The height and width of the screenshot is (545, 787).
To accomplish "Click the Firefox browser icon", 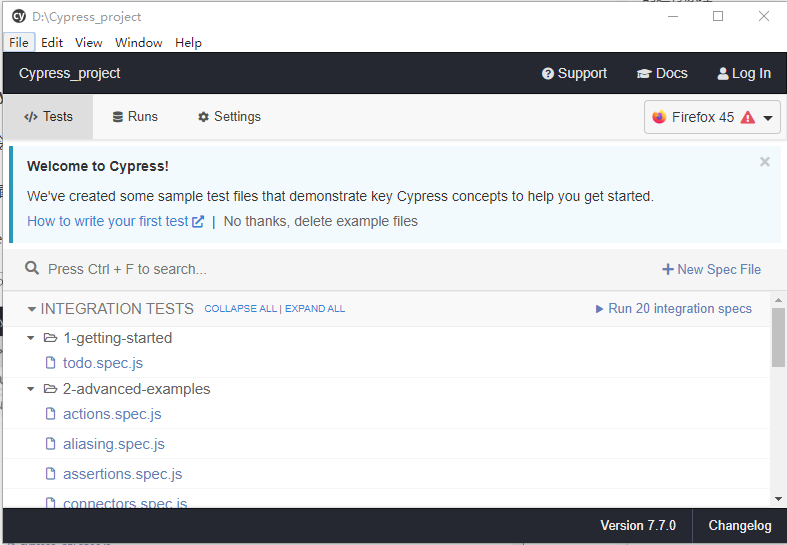I will (x=659, y=117).
